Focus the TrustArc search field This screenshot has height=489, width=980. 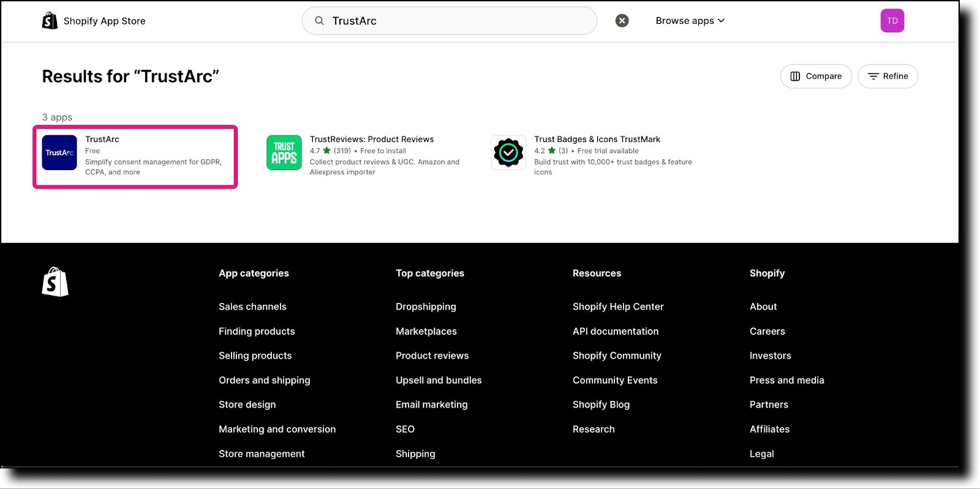click(x=450, y=21)
